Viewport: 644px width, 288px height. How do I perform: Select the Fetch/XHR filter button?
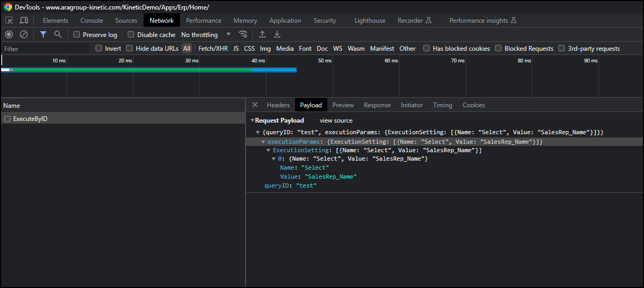coord(213,49)
